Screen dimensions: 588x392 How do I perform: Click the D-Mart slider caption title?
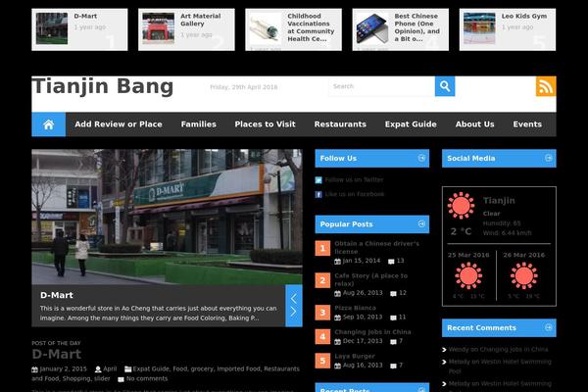57,295
